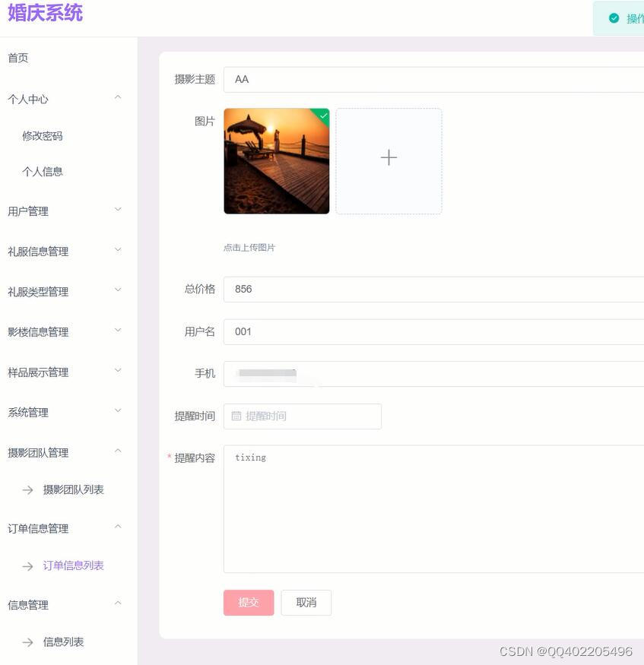Collapse the 订单信息管理 chevron

pyautogui.click(x=118, y=527)
